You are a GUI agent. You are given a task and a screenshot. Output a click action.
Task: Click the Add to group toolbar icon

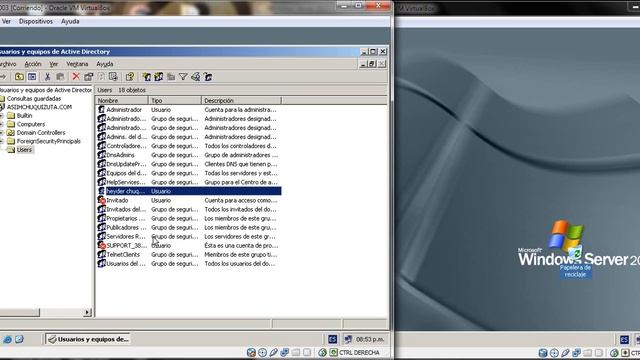(208, 77)
